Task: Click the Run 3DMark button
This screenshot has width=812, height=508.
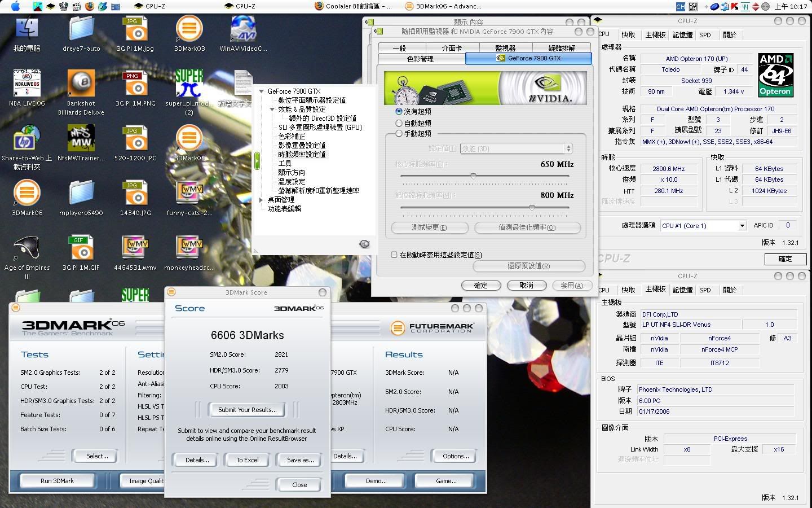Action: point(57,481)
